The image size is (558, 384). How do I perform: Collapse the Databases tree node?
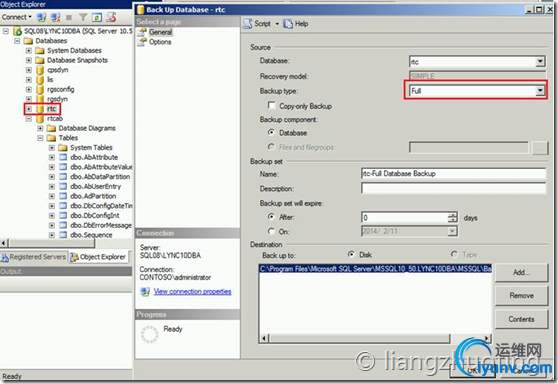click(17, 41)
